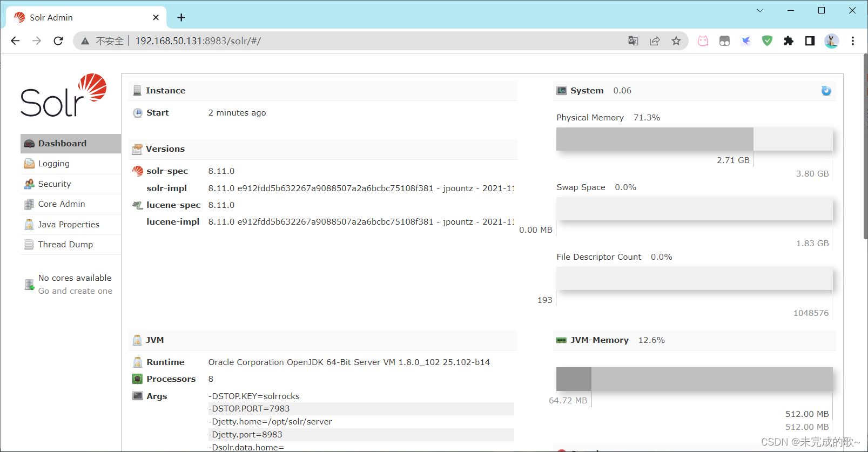Click the not-secure warning indicator
This screenshot has width=868, height=452.
(102, 41)
